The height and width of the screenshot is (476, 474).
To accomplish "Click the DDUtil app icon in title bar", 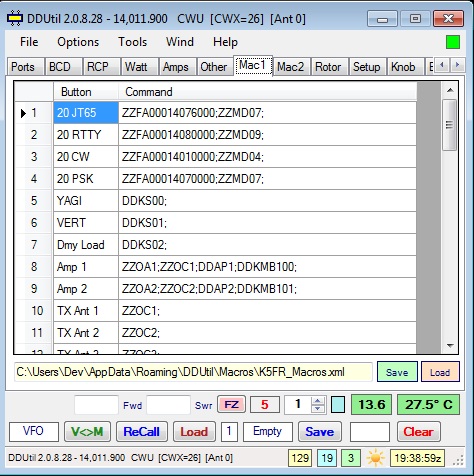I will [x=15, y=19].
